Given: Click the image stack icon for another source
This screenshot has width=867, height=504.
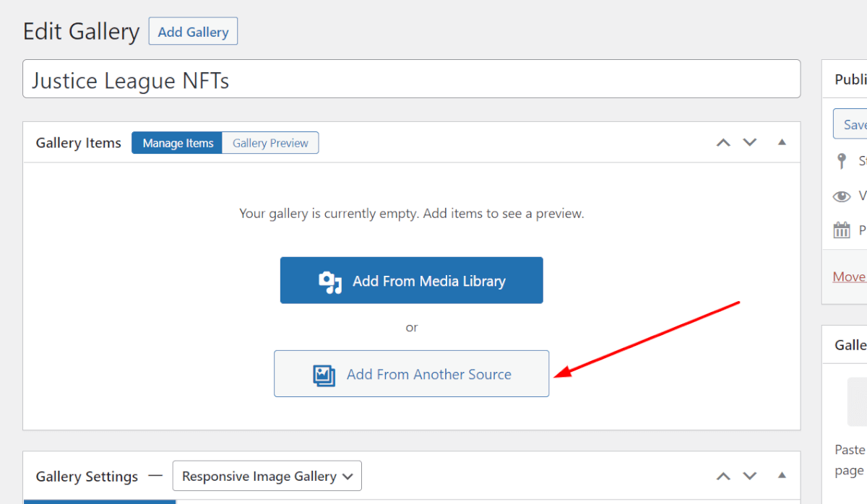Looking at the screenshot, I should pos(324,375).
